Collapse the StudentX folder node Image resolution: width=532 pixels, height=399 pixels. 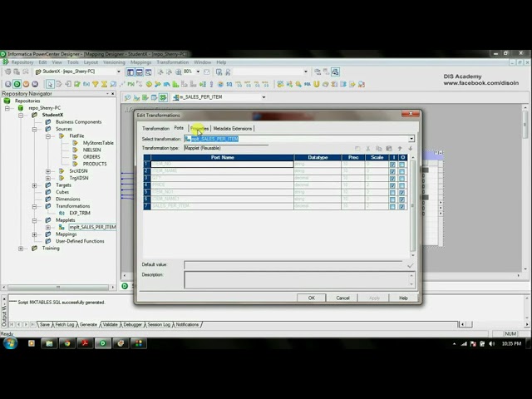pos(21,115)
